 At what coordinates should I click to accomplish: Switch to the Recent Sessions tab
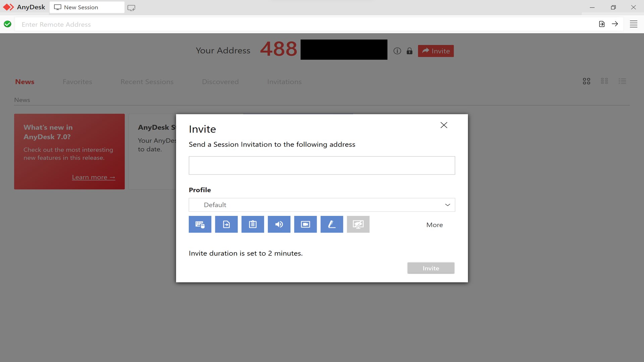point(147,82)
